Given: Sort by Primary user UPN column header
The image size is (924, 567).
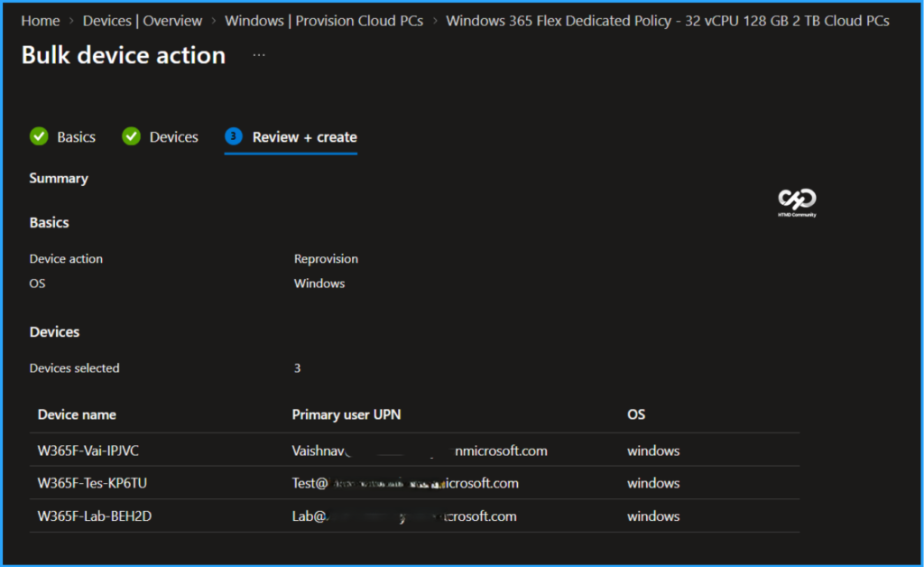Looking at the screenshot, I should click(x=346, y=414).
